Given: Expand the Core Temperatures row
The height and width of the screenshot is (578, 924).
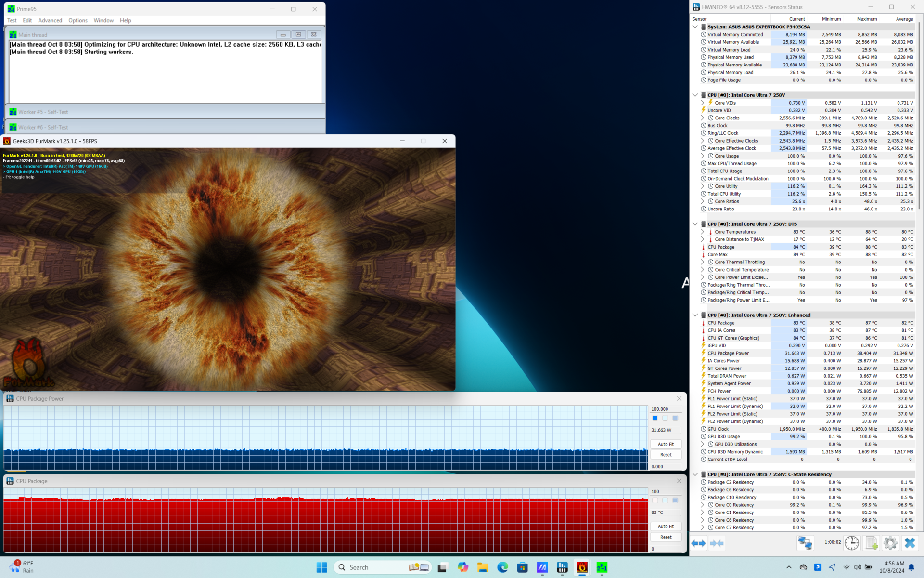Looking at the screenshot, I should [702, 232].
